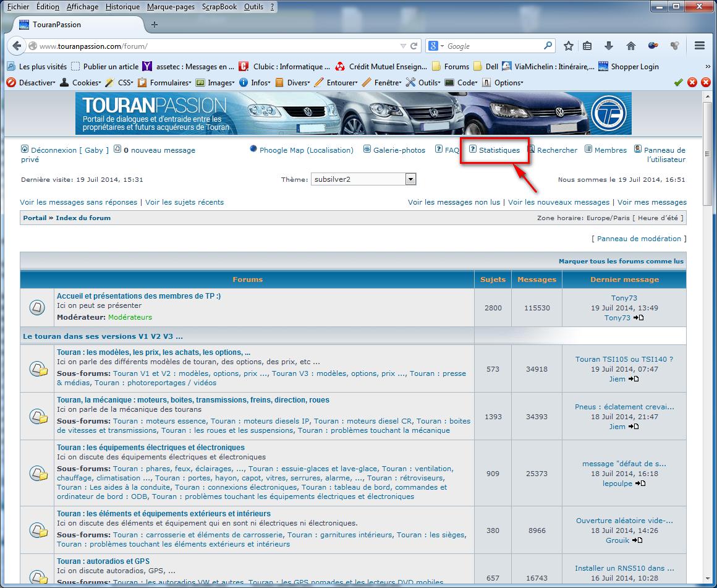The width and height of the screenshot is (717, 588).
Task: Open a new browser tab
Action: [155, 25]
